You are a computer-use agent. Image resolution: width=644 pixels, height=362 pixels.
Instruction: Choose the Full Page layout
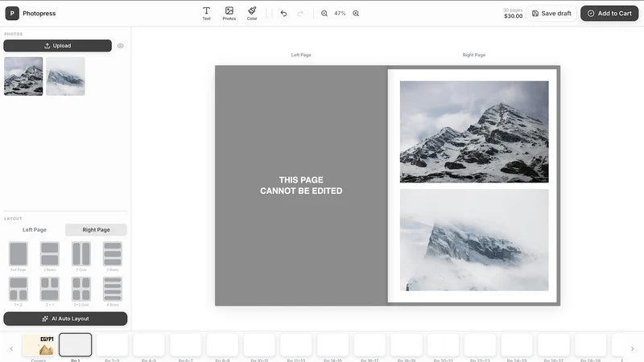click(18, 256)
